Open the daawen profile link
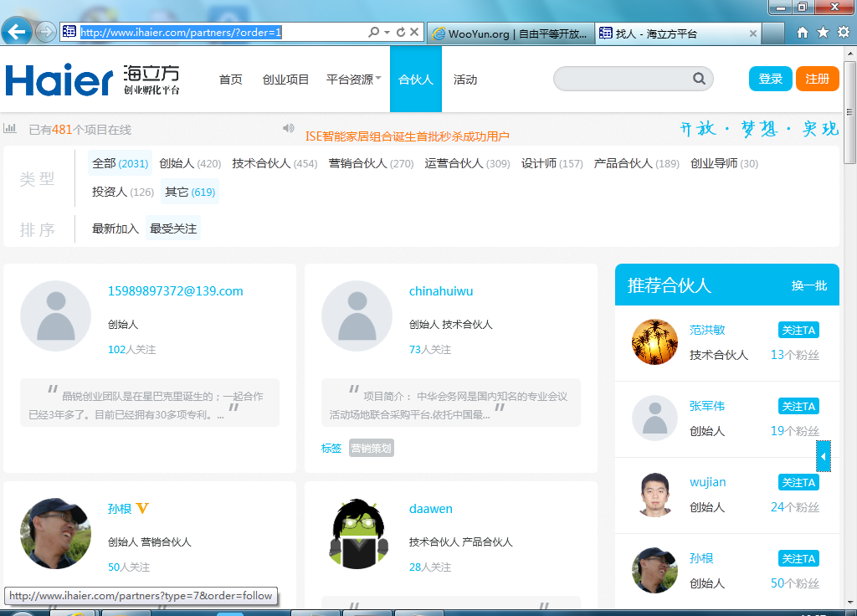Screen dimensions: 857x616 tap(431, 508)
